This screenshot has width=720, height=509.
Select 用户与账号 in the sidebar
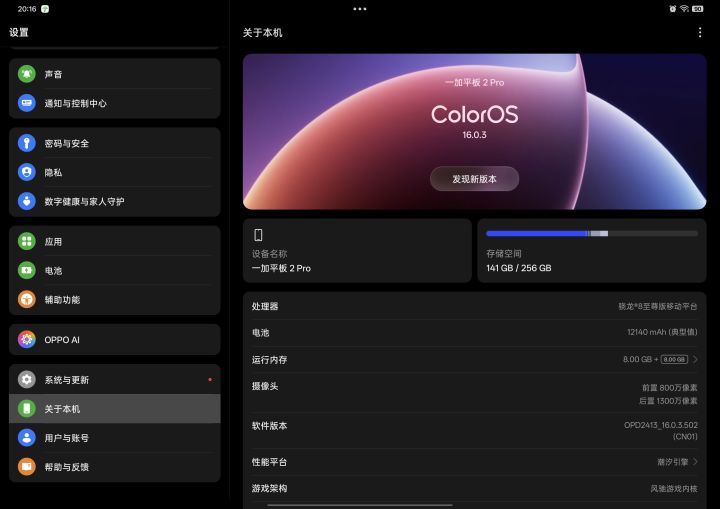[x=115, y=437]
